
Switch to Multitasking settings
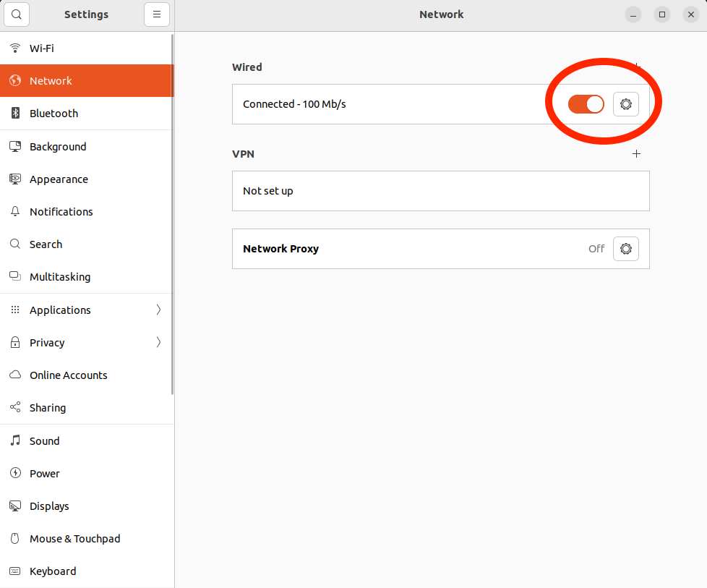[x=86, y=276]
